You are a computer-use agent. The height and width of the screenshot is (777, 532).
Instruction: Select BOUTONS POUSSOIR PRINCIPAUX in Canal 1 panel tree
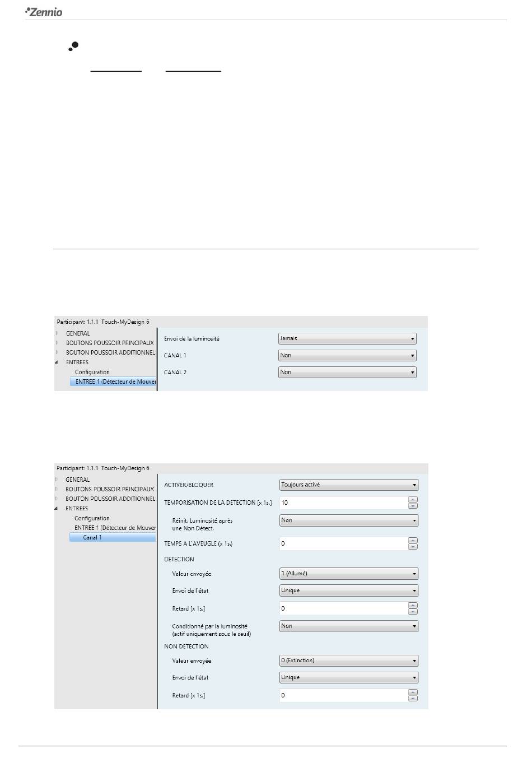coord(109,489)
